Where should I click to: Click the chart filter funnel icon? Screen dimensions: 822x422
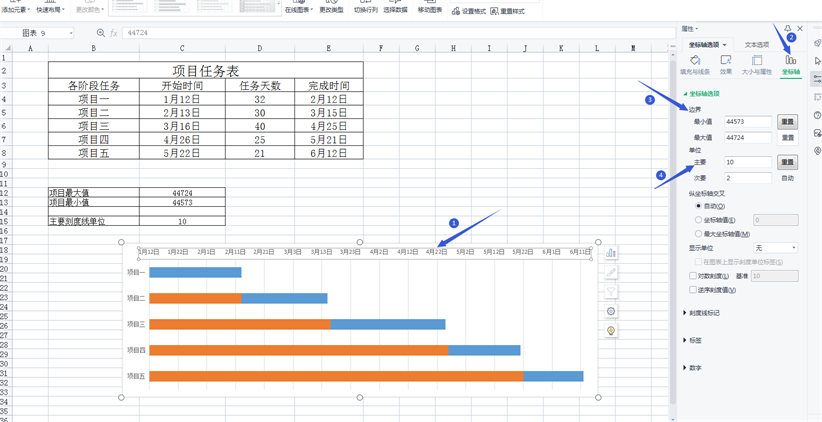611,292
